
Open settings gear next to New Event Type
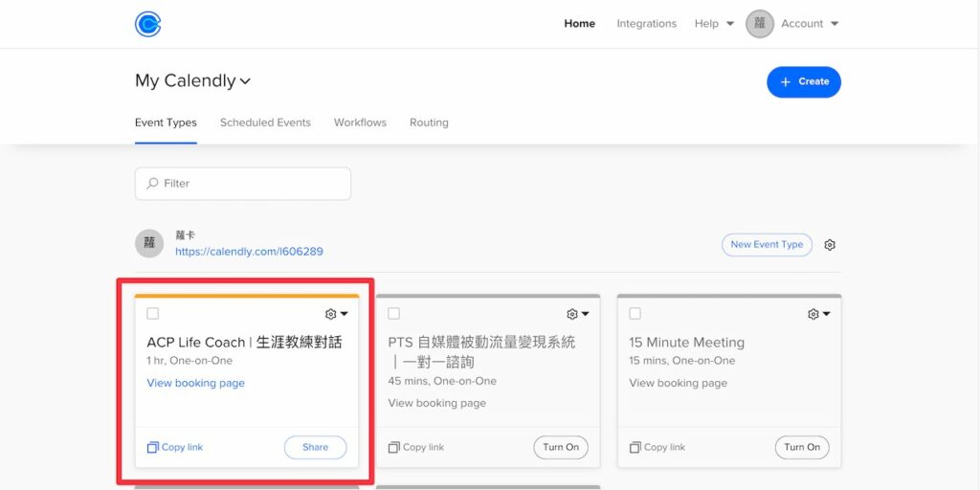point(830,245)
